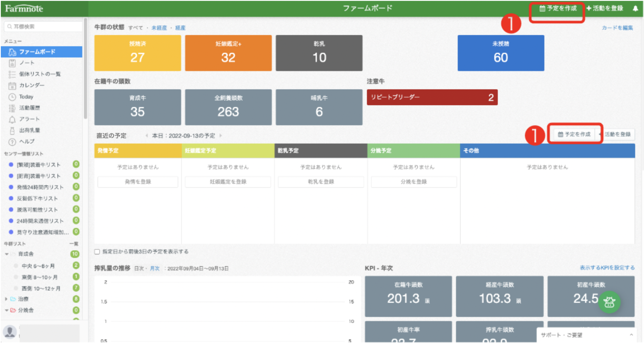Viewport: 644px width, 343px height.
Task: Click the user avatar at sidebar bottom
Action: pos(10,332)
